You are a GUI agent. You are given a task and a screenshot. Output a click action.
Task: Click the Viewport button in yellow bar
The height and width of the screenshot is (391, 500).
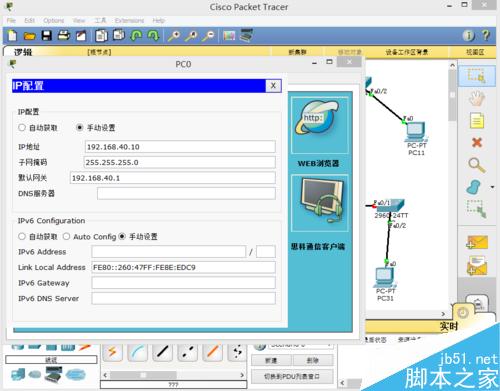[475, 52]
